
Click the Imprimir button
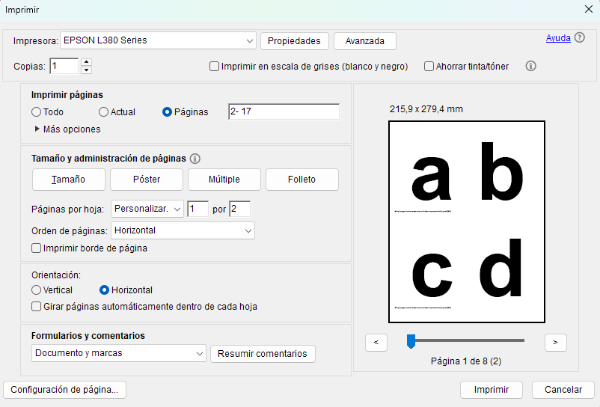click(x=491, y=390)
